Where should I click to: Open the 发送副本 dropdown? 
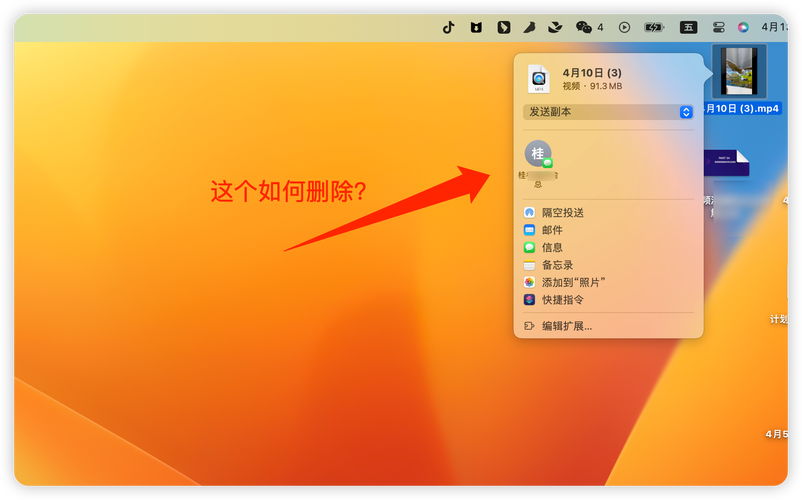(608, 112)
